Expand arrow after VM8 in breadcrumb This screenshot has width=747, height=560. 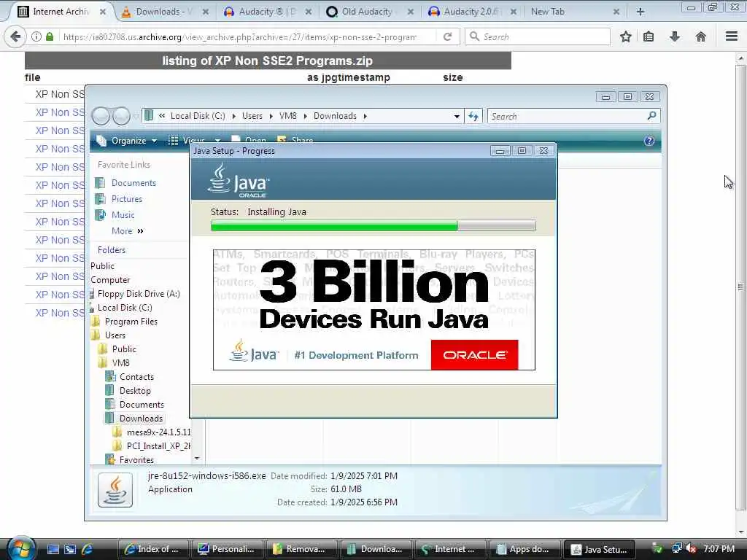[305, 116]
